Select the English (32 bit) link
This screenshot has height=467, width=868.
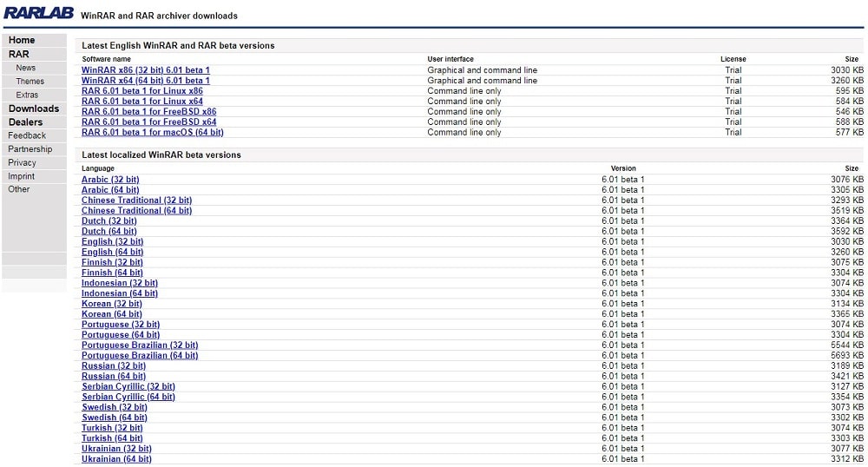pyautogui.click(x=112, y=242)
